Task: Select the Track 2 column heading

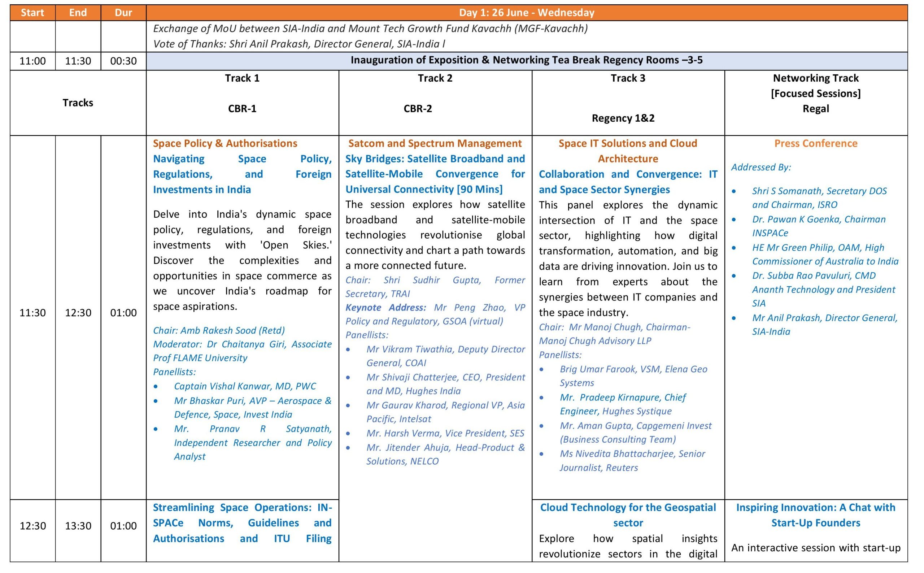Action: coord(435,78)
